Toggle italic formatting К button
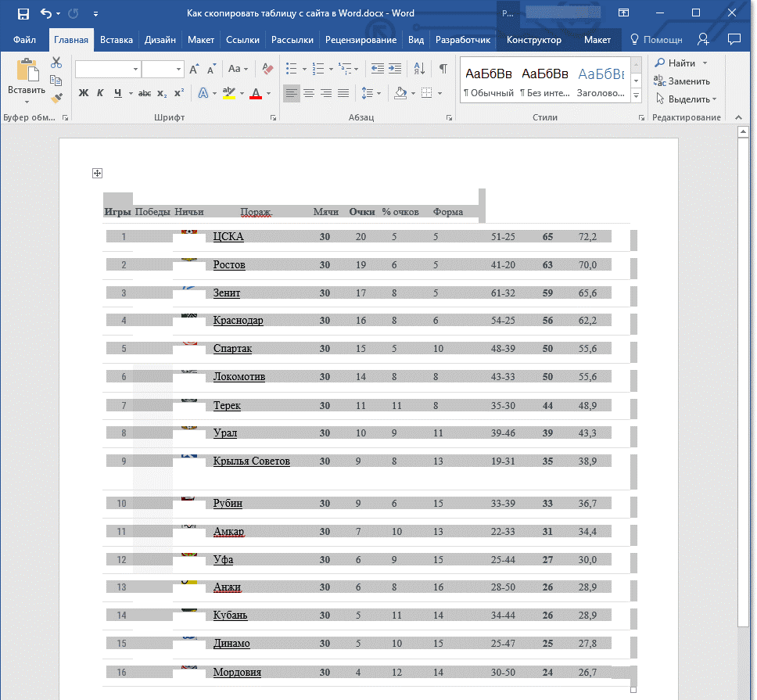The width and height of the screenshot is (757, 700). (100, 93)
